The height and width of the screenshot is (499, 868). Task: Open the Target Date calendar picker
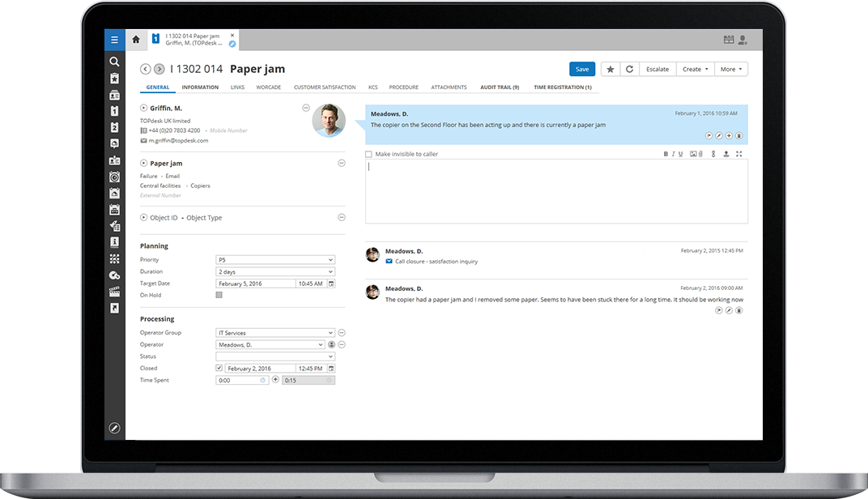(331, 284)
